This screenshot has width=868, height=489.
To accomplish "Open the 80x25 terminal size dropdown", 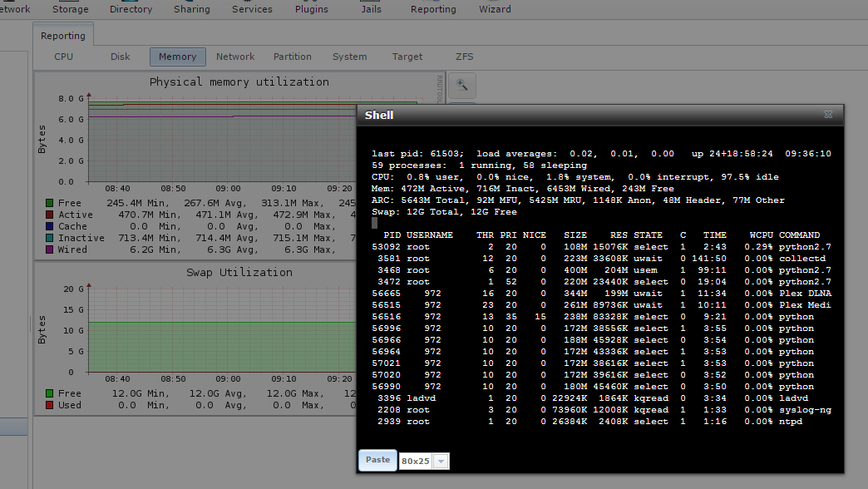I will pos(441,461).
